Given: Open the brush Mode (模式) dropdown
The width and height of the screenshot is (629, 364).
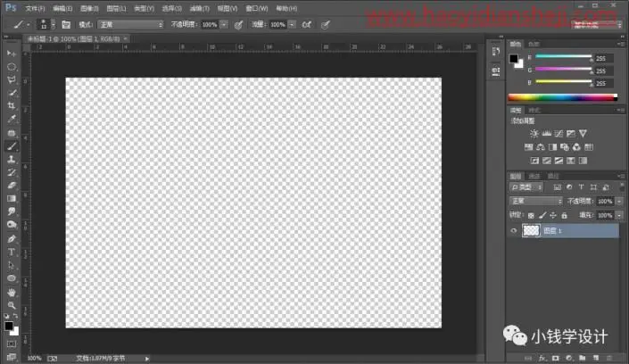Looking at the screenshot, I should coord(131,25).
